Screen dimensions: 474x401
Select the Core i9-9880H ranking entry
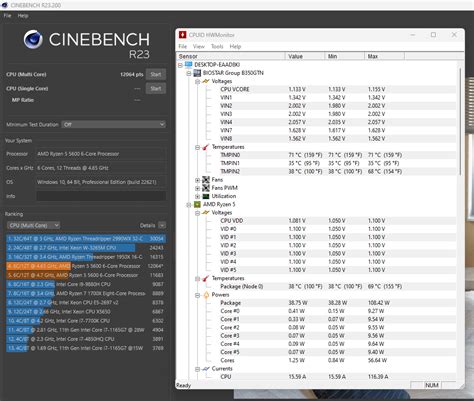tap(85, 284)
